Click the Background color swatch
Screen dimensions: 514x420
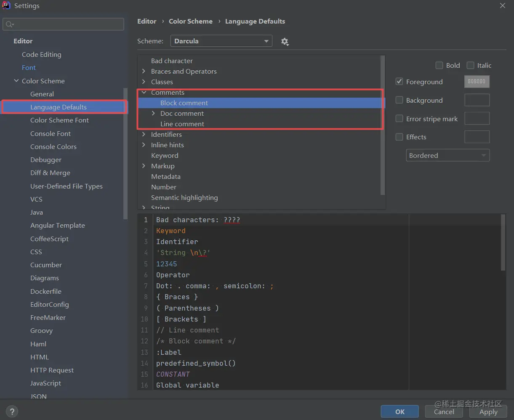coord(477,100)
